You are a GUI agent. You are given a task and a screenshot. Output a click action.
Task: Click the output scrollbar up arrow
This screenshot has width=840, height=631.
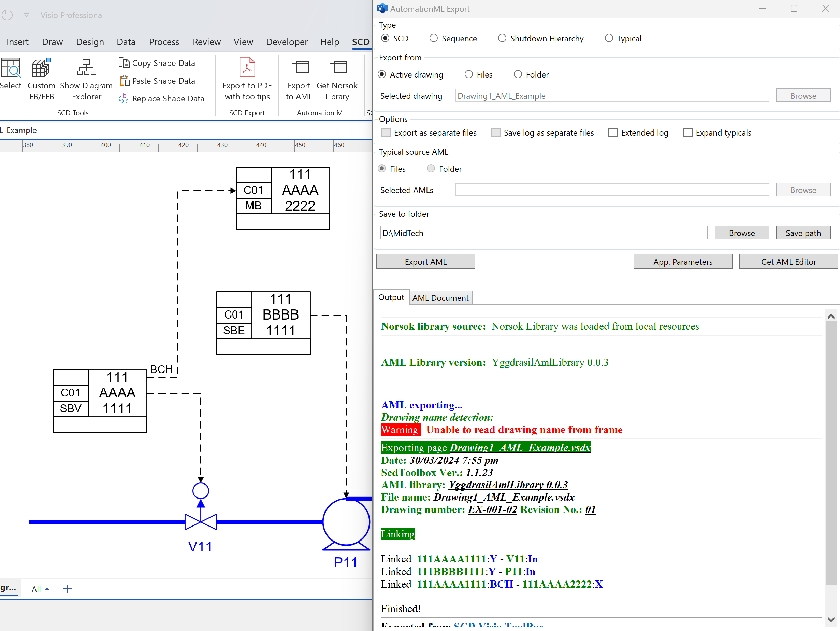(x=831, y=317)
